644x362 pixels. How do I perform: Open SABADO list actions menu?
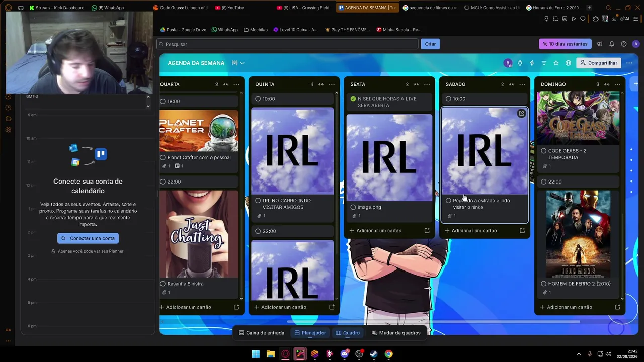coord(522,84)
